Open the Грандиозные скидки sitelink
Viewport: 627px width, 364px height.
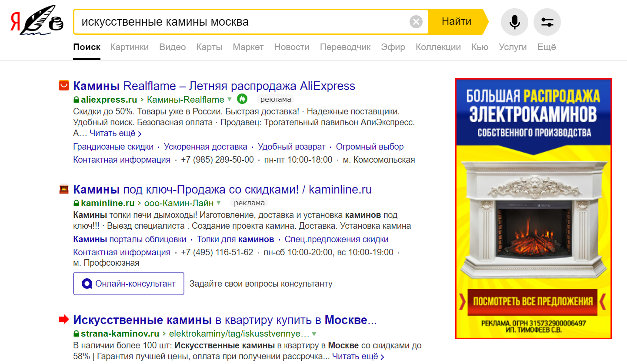[x=113, y=147]
